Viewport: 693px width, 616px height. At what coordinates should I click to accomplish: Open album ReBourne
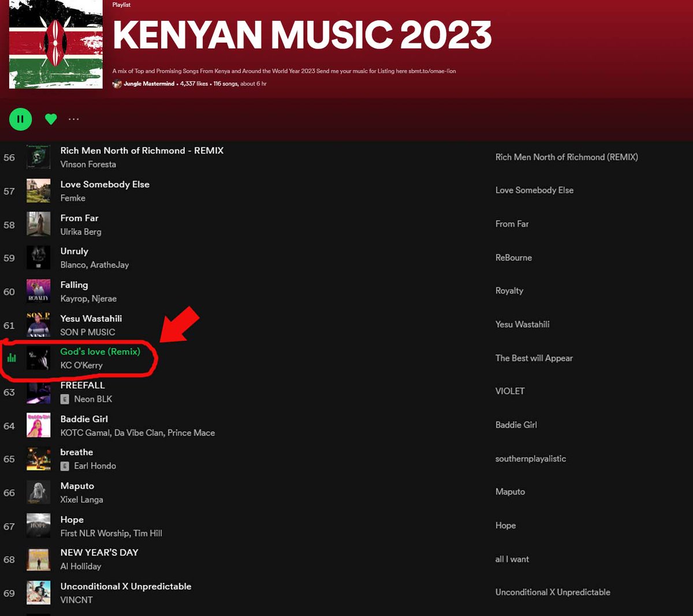[x=513, y=257]
